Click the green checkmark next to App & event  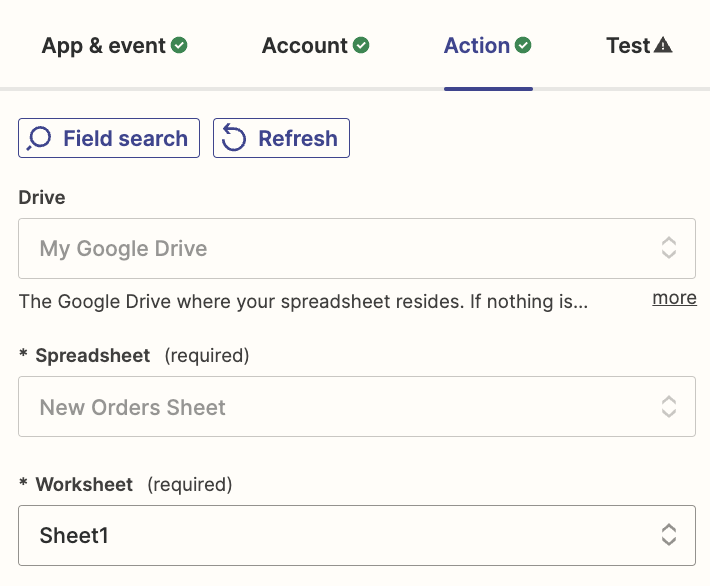(179, 45)
